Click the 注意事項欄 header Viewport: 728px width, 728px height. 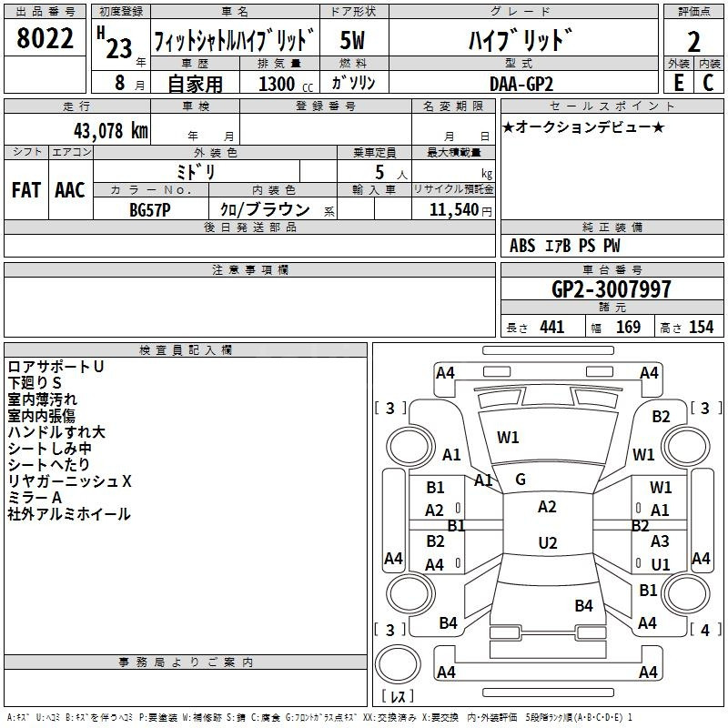(250, 269)
